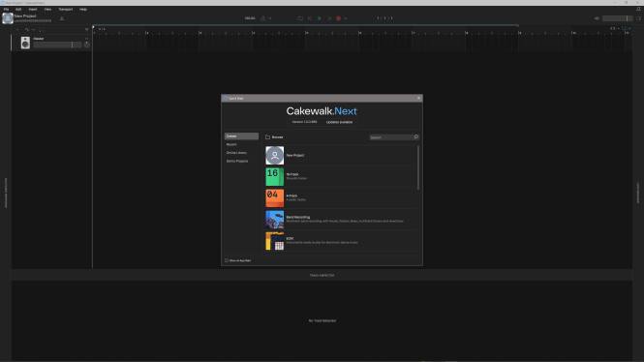This screenshot has height=362, width=644.
Task: Start playback with green play button
Action: coord(320,18)
